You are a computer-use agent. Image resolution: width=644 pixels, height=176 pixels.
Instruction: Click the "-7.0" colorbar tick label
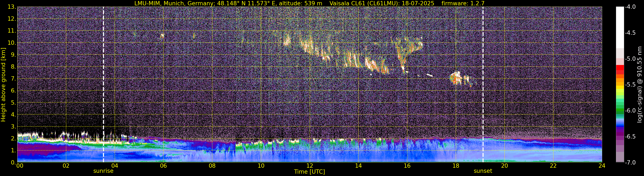coord(630,162)
